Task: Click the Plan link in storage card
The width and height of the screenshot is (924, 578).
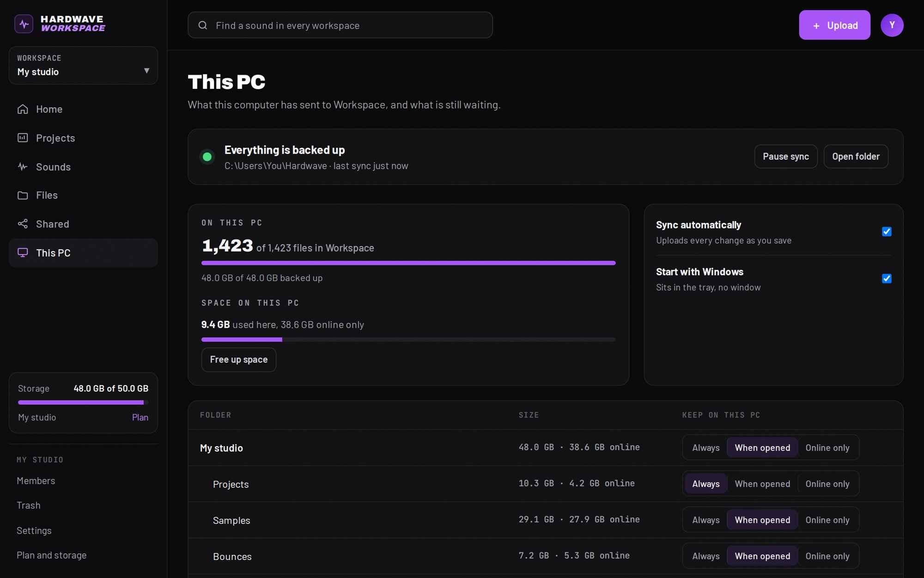Action: 140,417
